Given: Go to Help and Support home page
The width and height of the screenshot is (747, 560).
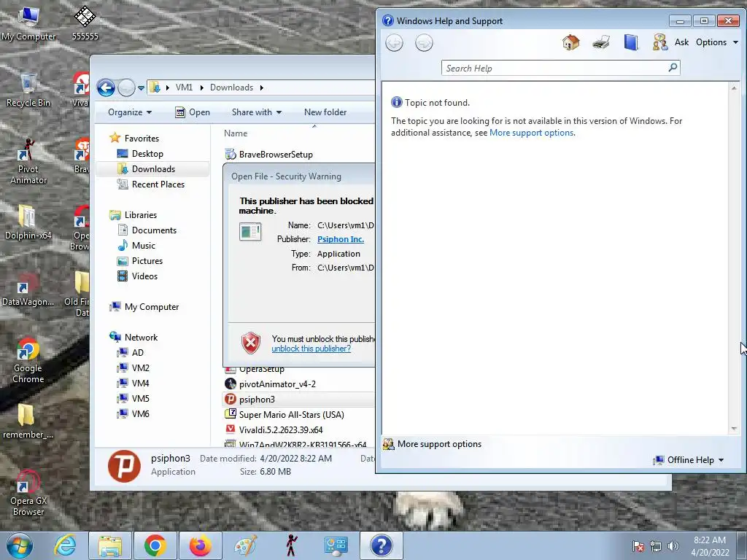Looking at the screenshot, I should point(570,42).
